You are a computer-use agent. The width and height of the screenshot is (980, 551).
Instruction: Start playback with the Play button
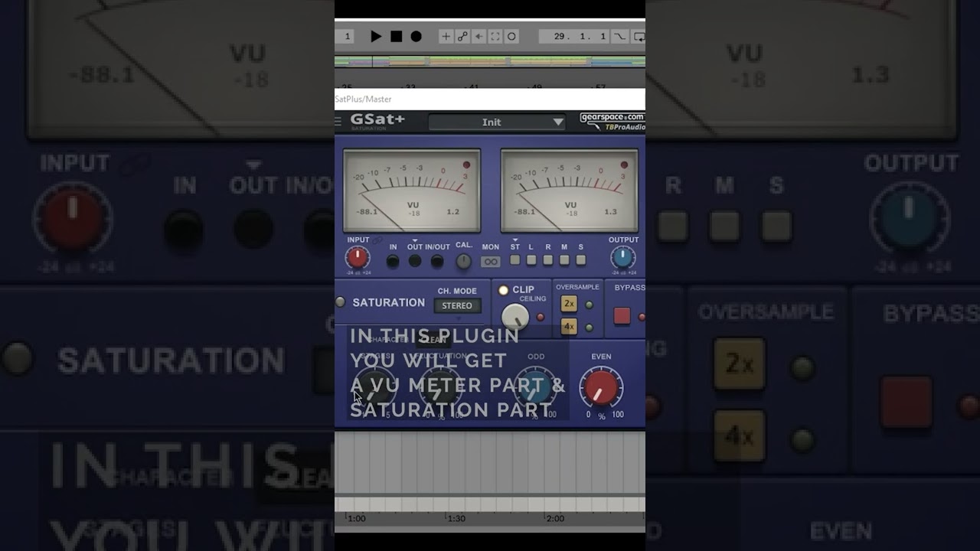(375, 36)
